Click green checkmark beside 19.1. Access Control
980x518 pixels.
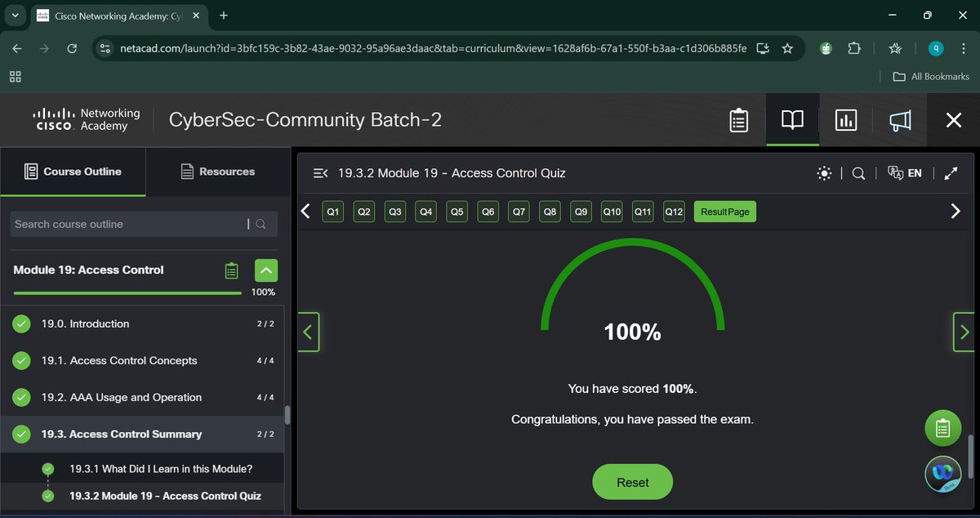pyautogui.click(x=21, y=361)
